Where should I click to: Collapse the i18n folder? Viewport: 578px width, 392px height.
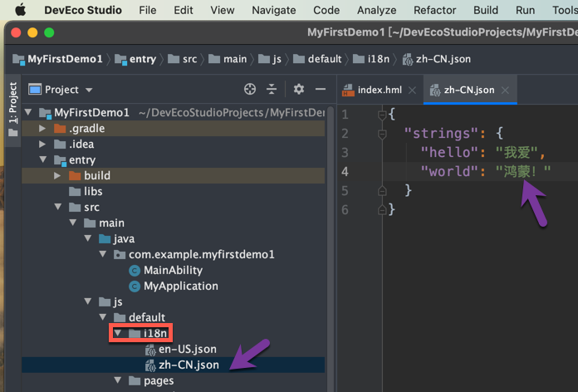[118, 333]
